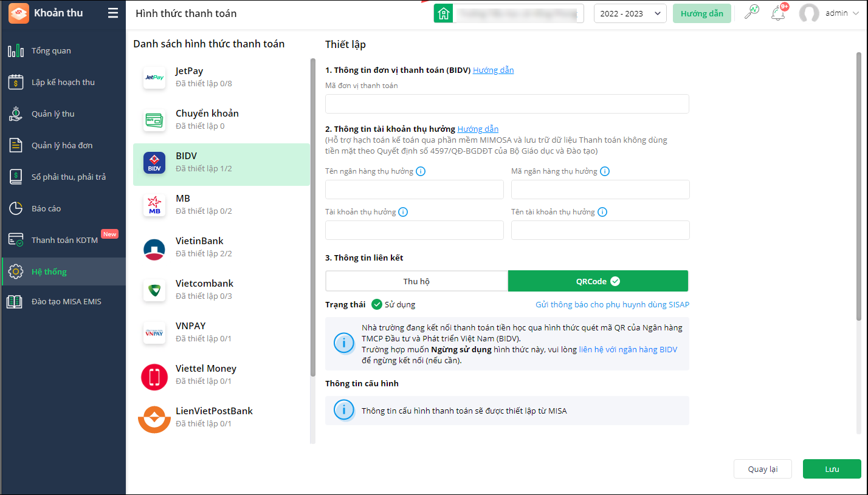The width and height of the screenshot is (868, 495).
Task: Click the Lưu button
Action: (x=832, y=469)
